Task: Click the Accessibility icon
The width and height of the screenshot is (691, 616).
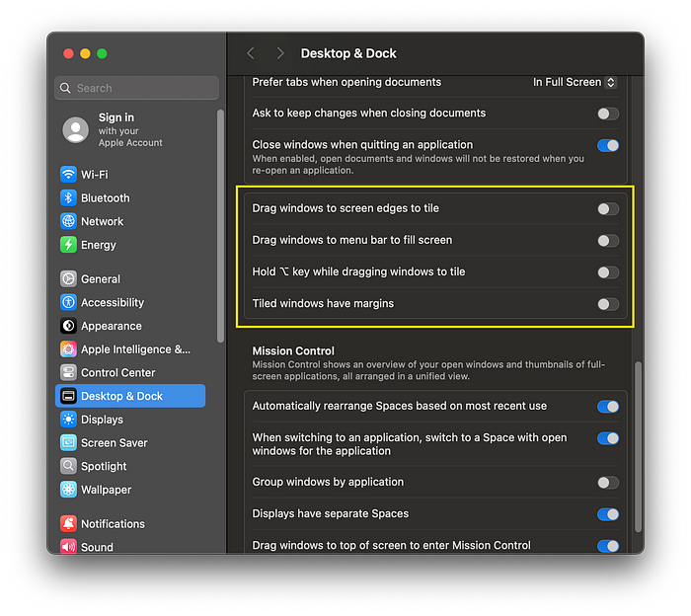Action: [68, 302]
